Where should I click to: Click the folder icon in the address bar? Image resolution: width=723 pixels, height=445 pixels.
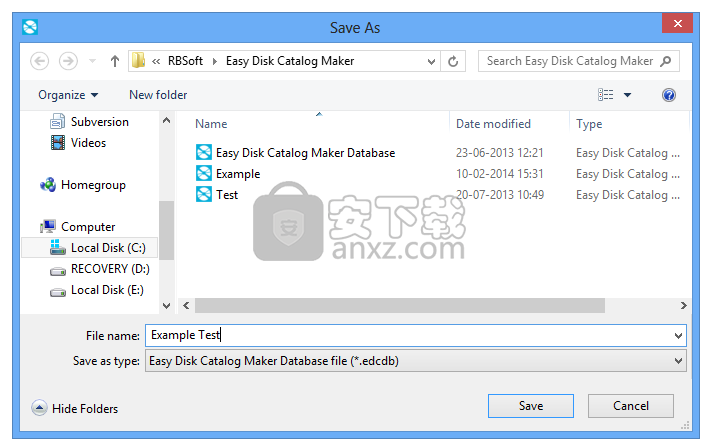tap(138, 61)
